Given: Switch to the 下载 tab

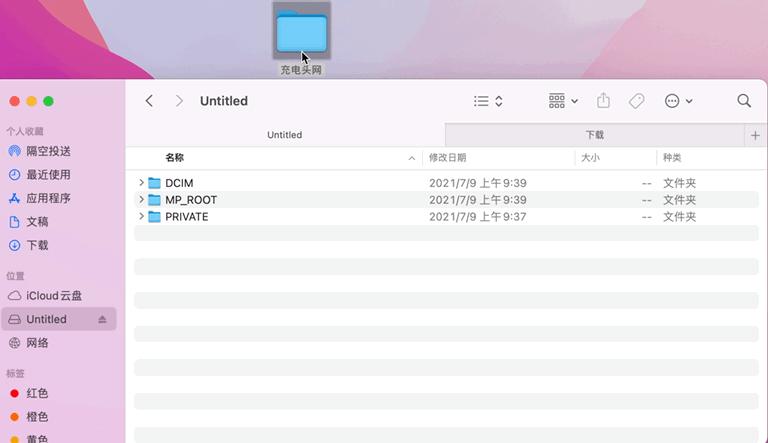Looking at the screenshot, I should coord(595,135).
